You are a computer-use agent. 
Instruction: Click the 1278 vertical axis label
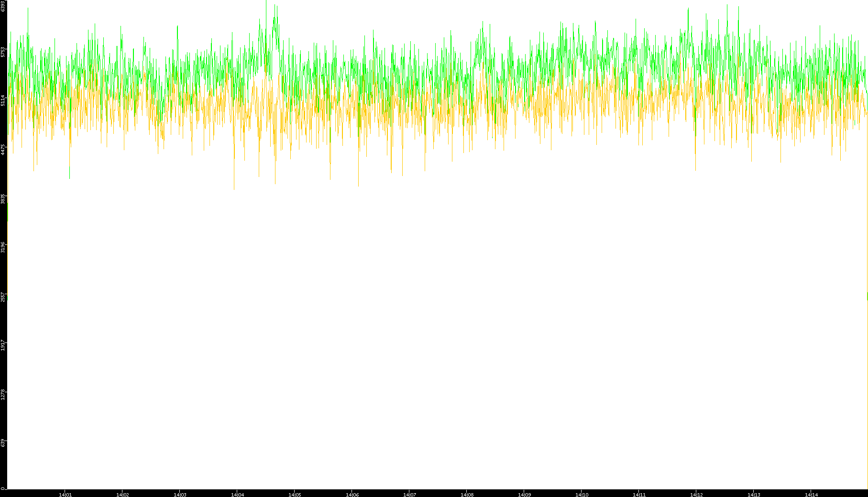point(3,395)
